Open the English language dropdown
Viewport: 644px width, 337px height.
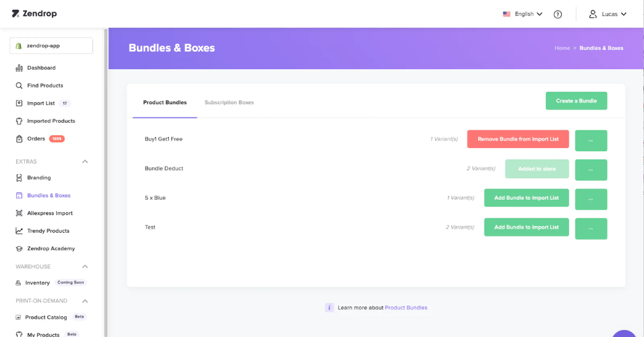(523, 14)
